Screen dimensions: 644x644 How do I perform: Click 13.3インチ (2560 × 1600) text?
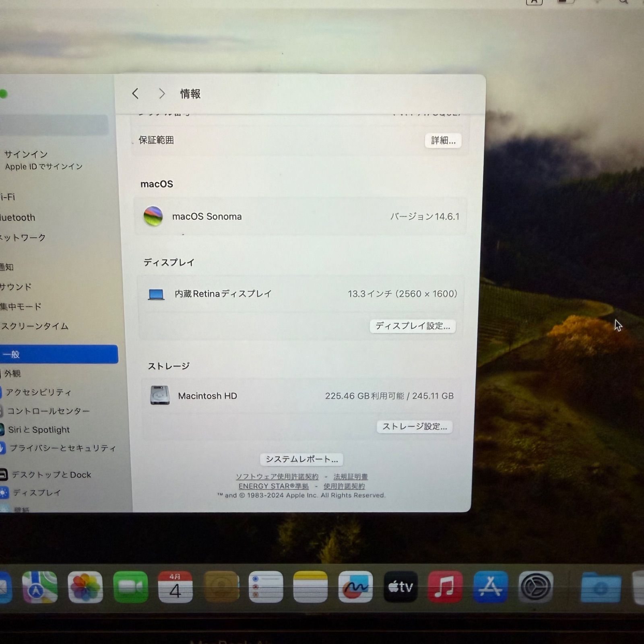[402, 294]
